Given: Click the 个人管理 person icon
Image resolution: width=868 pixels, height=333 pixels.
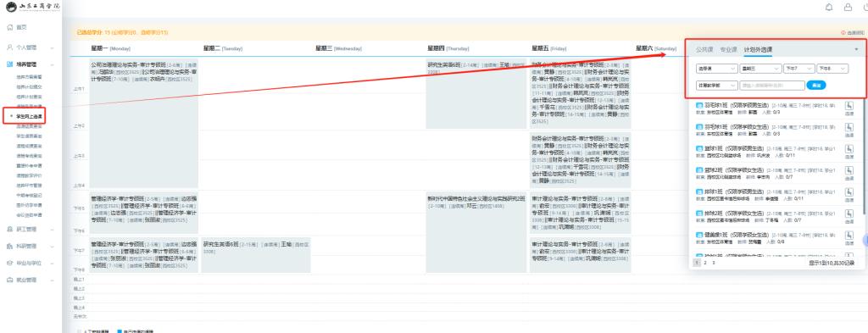Looking at the screenshot, I should coord(10,47).
